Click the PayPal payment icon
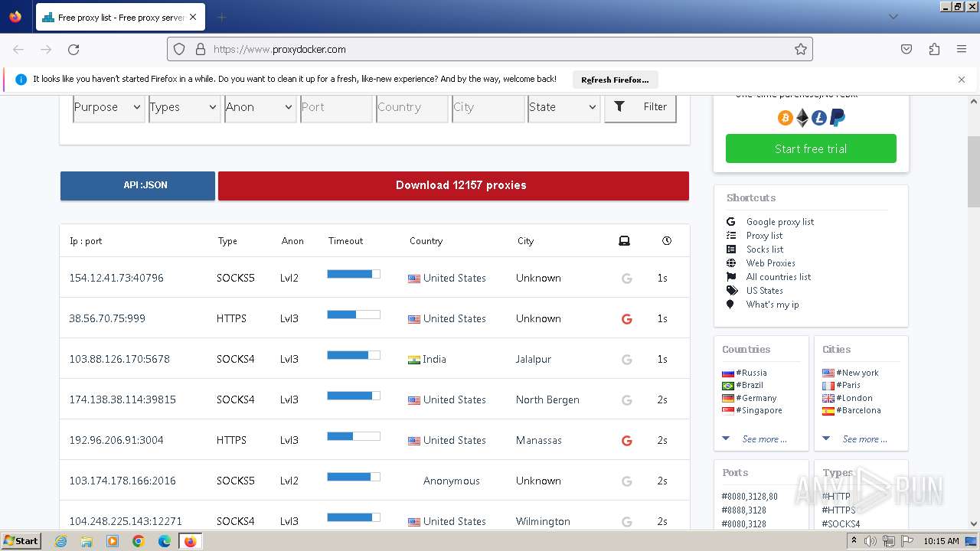 pos(838,118)
